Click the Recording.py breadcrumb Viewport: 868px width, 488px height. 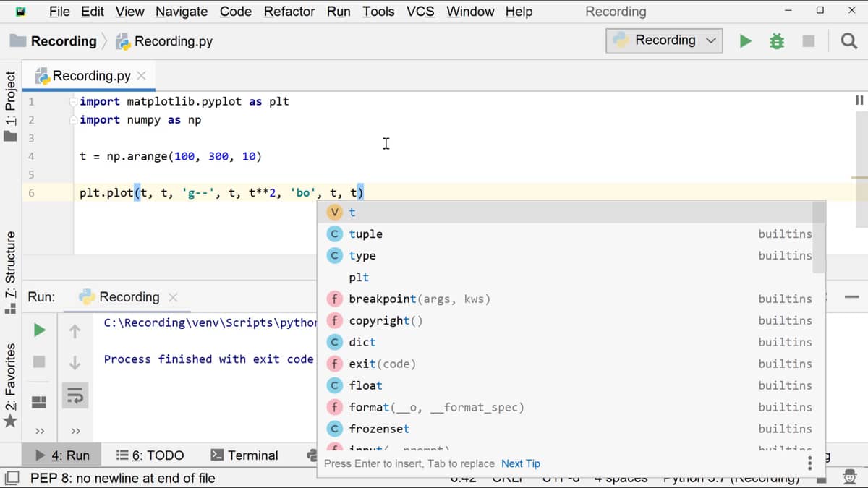click(x=164, y=41)
